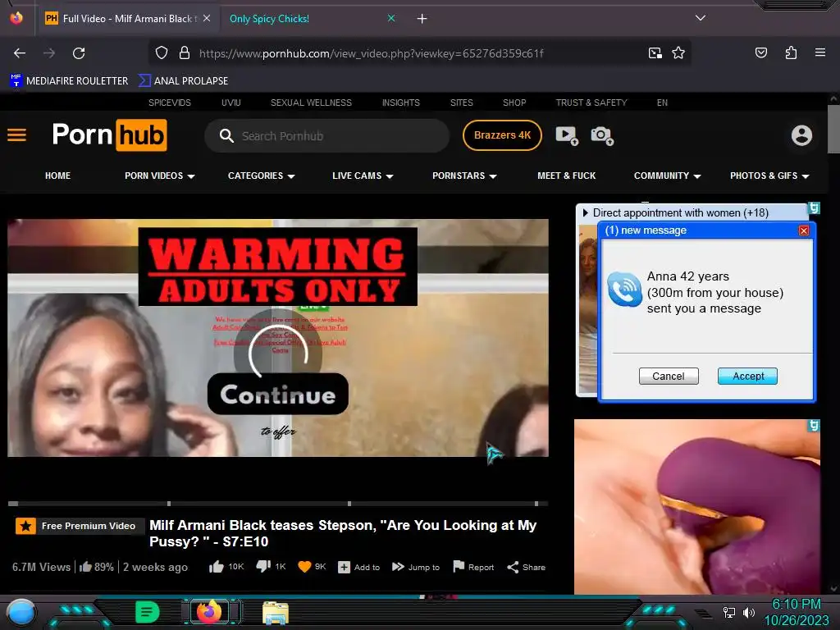Click Cancel in new message popup
The height and width of the screenshot is (630, 840).
click(x=669, y=376)
